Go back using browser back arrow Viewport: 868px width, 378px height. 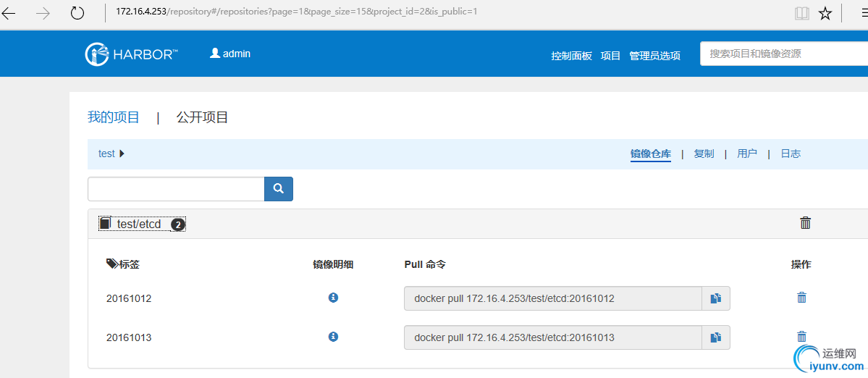point(9,13)
